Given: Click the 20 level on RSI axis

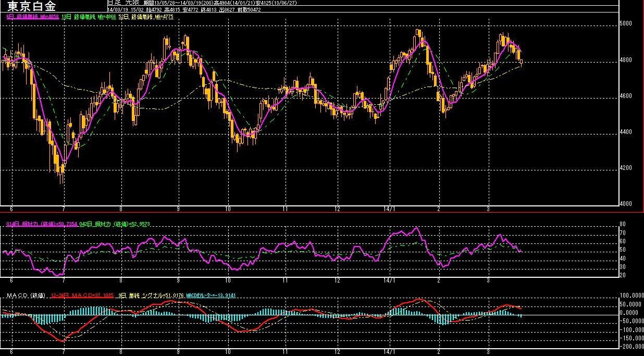Looking at the screenshot, I should click(x=623, y=275).
